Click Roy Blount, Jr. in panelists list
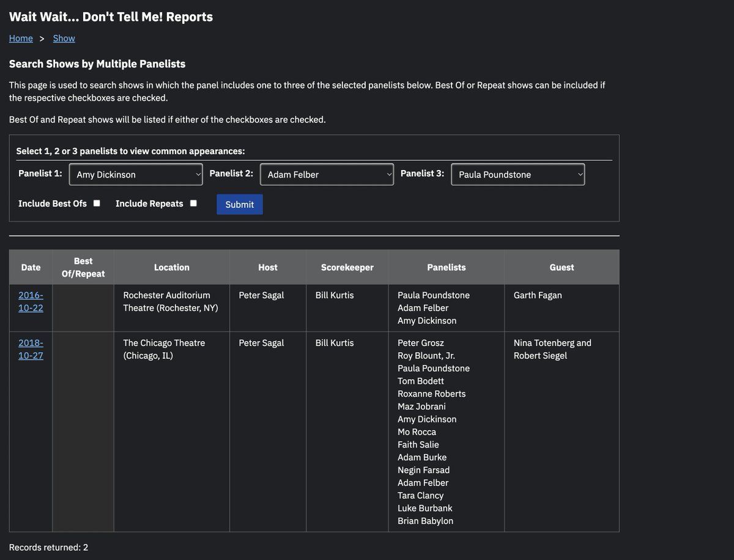 (x=426, y=356)
